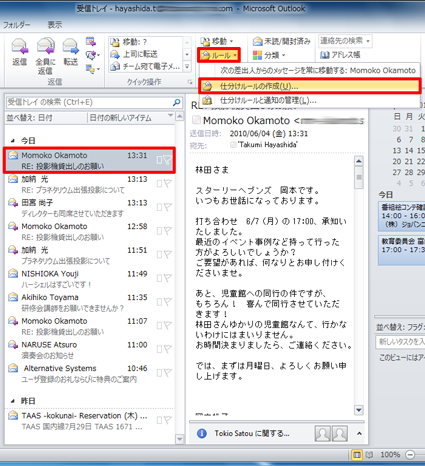This screenshot has width=425, height=466.
Task: Collapse the 昨日 group
Action: tap(13, 401)
